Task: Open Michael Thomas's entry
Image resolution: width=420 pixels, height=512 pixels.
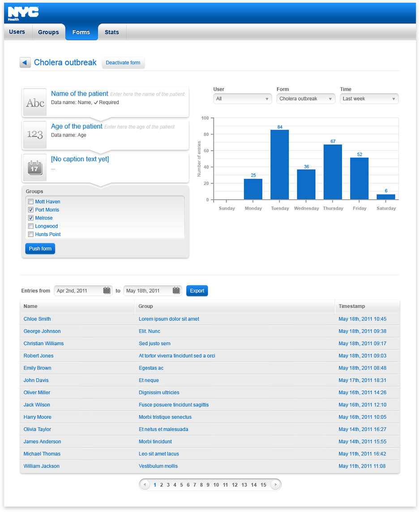Action: (x=42, y=454)
